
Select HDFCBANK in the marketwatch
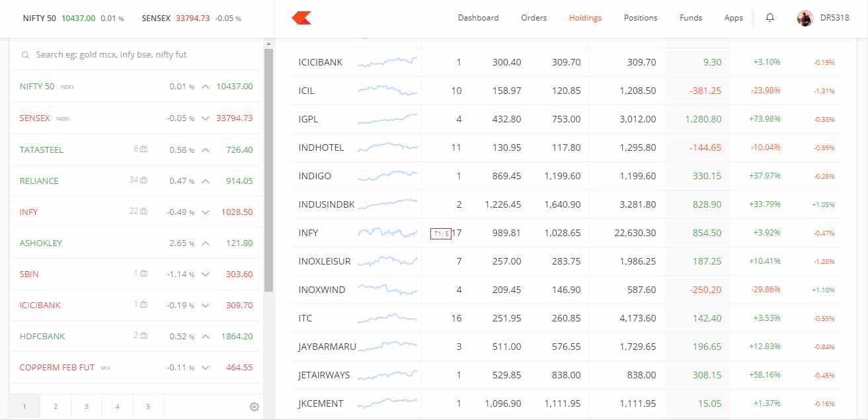click(x=43, y=336)
